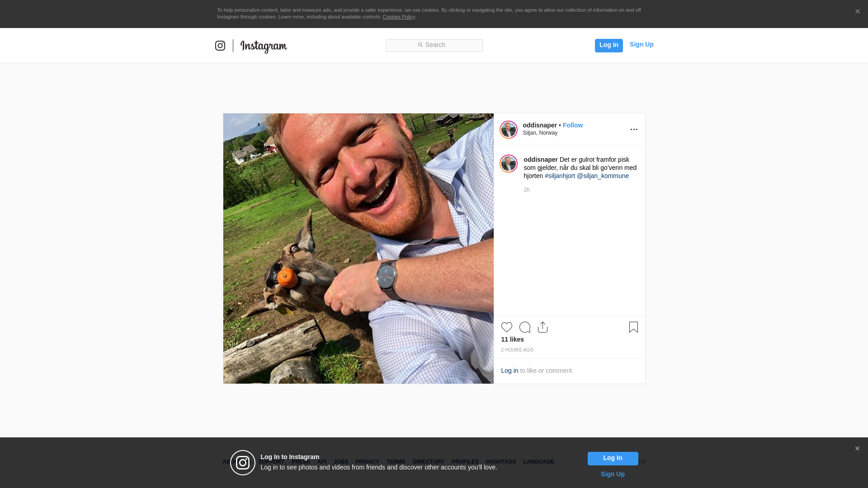Screen dimensions: 868x488
Task: Click the Instagram camera glyph icon
Action: pyautogui.click(x=220, y=46)
